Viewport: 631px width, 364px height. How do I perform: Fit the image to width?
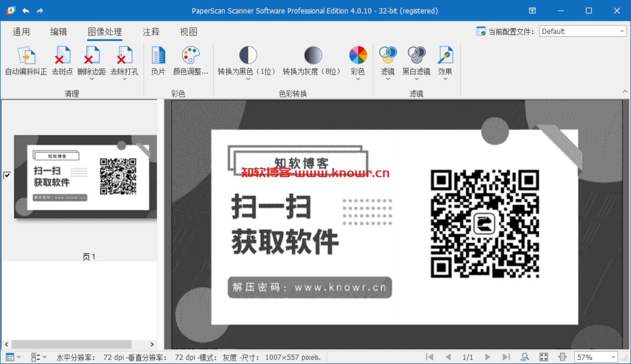tap(562, 357)
